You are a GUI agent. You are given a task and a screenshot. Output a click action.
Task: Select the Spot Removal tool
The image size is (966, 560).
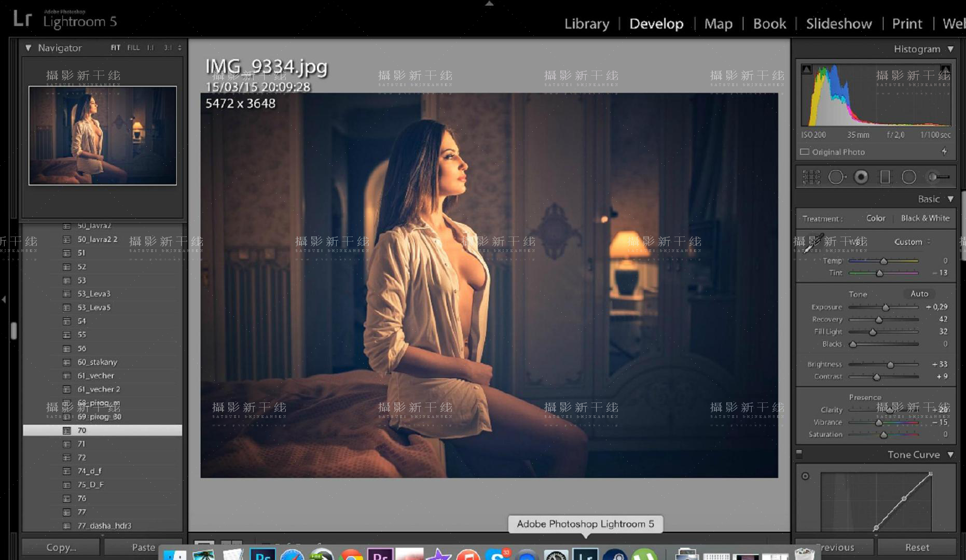pos(836,177)
